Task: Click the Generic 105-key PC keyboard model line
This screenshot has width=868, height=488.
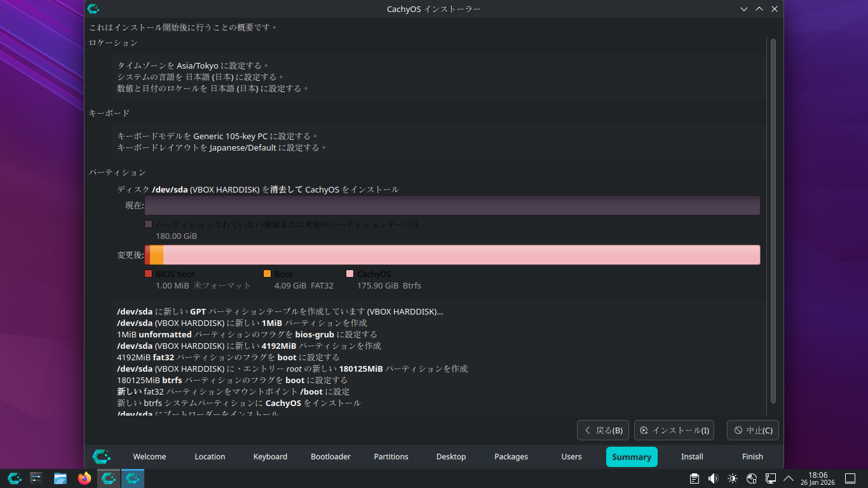Action: tap(218, 136)
